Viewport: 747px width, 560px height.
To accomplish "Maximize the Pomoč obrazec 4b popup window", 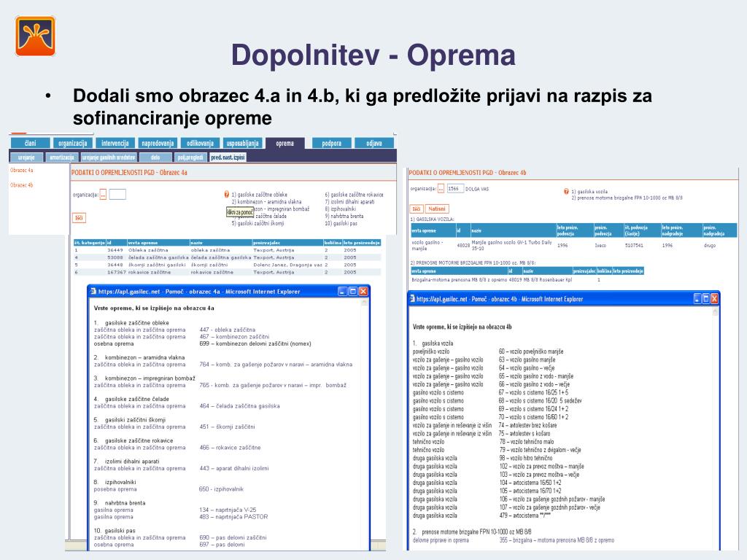I will coord(706,298).
